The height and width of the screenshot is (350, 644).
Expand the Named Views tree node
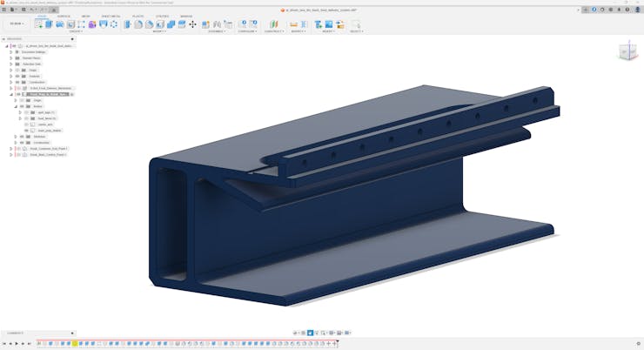click(x=10, y=57)
